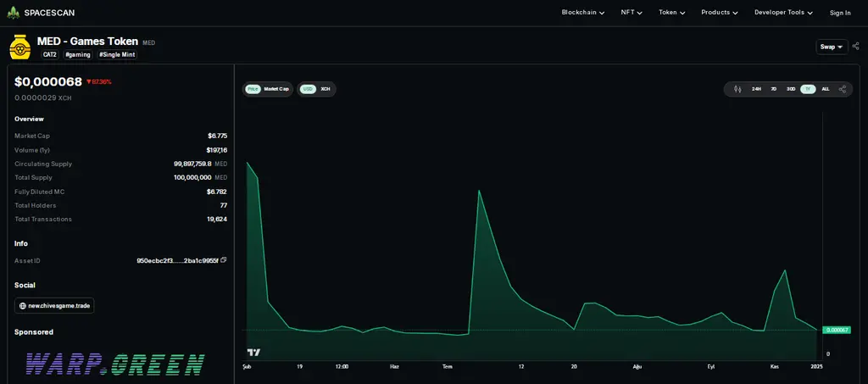This screenshot has width=868, height=384.
Task: Switch chart currency to USD
Action: [x=308, y=89]
